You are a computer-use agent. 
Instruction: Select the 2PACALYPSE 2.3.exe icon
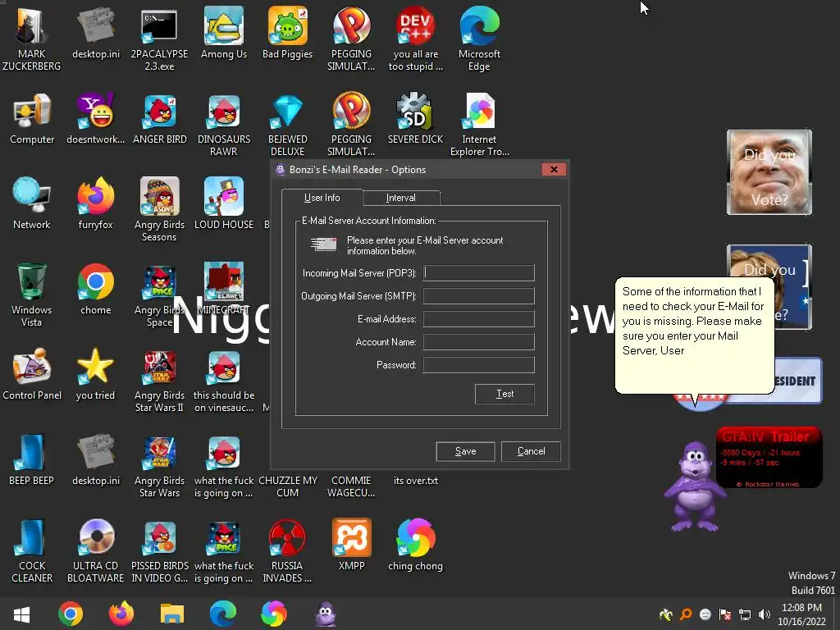click(159, 39)
